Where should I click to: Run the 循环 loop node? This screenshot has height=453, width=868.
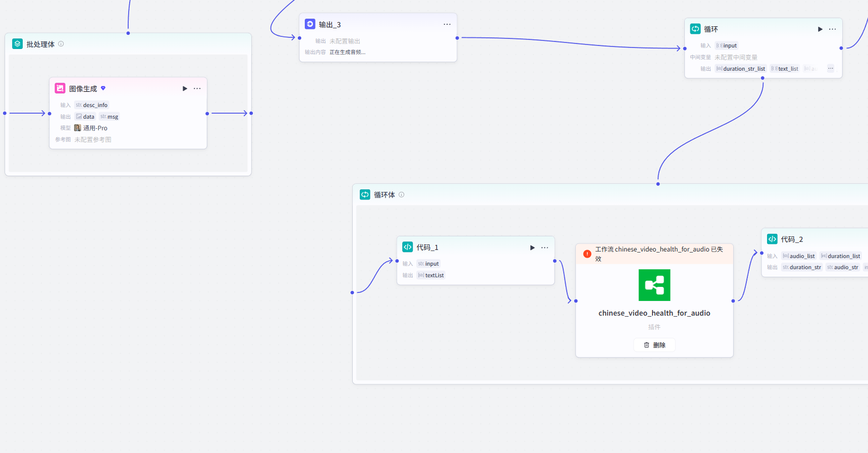click(x=820, y=29)
